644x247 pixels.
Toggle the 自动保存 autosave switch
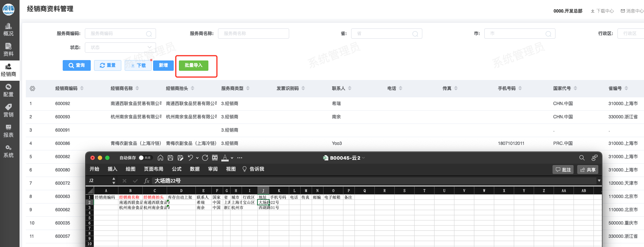[x=145, y=158]
